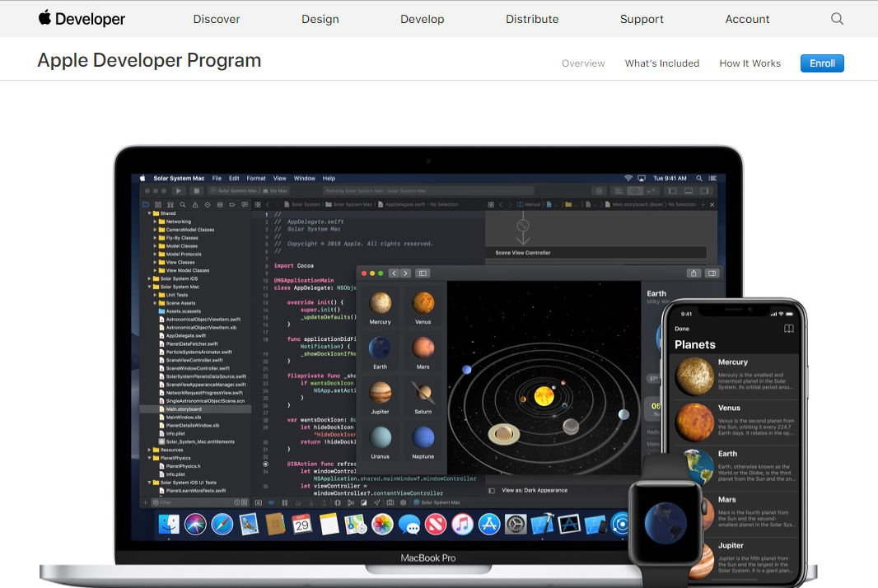Click the Apple Developer Program heading

pos(149,60)
